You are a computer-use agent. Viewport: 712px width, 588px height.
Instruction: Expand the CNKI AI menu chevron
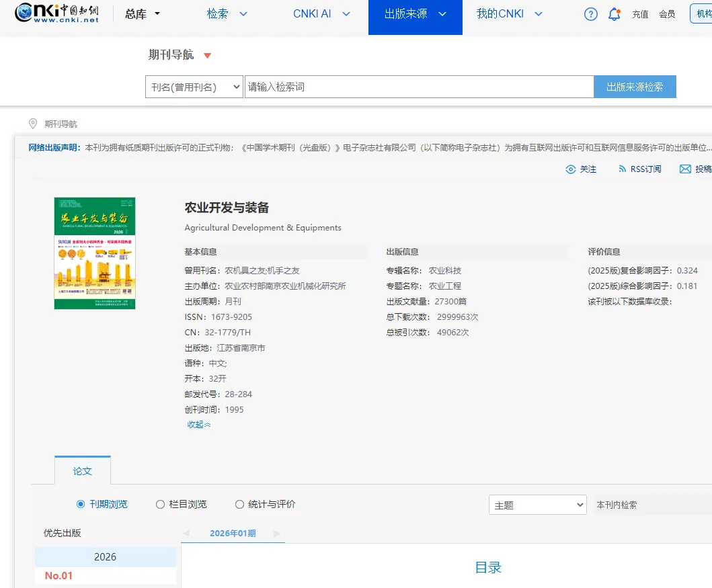coord(346,14)
